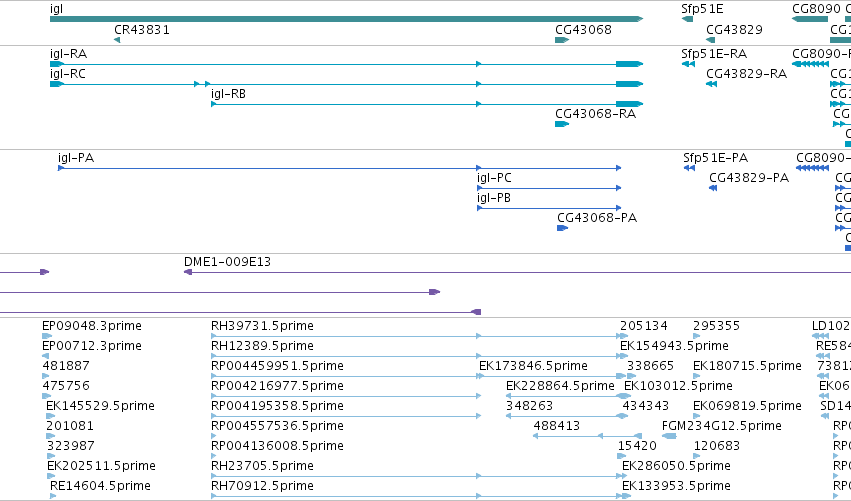Select the 323987 feature label
The image size is (851, 501).
click(71, 446)
